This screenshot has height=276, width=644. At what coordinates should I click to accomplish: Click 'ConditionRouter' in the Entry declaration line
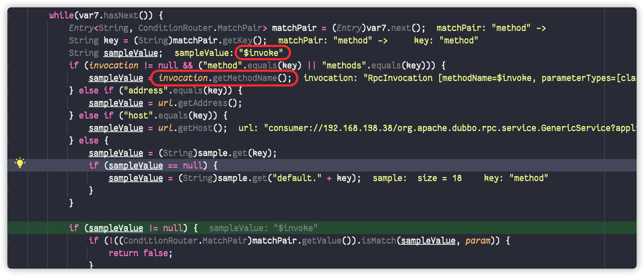tap(175, 28)
